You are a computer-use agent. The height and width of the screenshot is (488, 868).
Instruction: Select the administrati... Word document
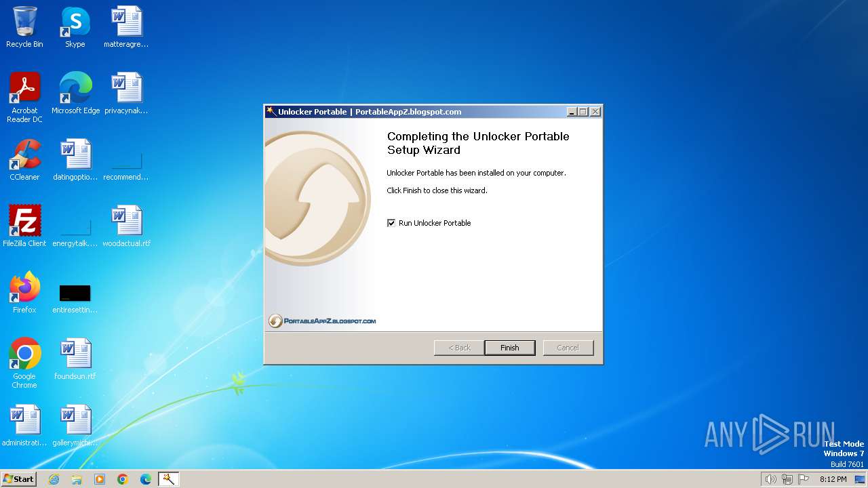tap(24, 426)
